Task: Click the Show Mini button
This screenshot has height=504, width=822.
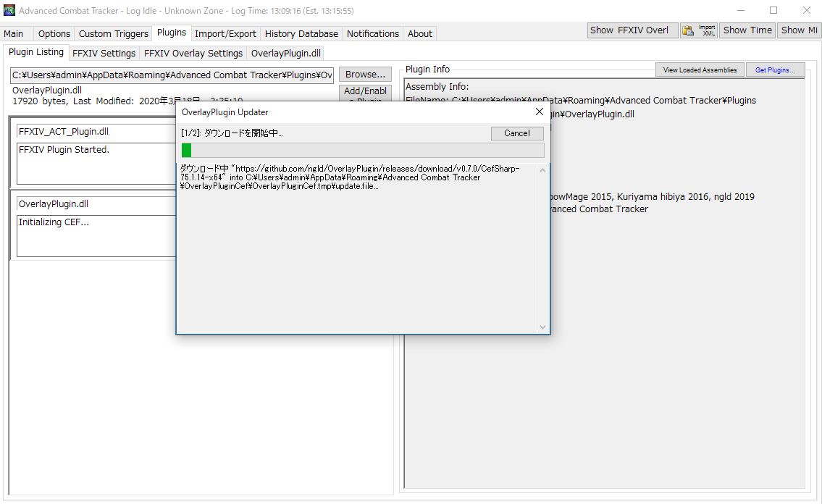Action: [x=799, y=30]
